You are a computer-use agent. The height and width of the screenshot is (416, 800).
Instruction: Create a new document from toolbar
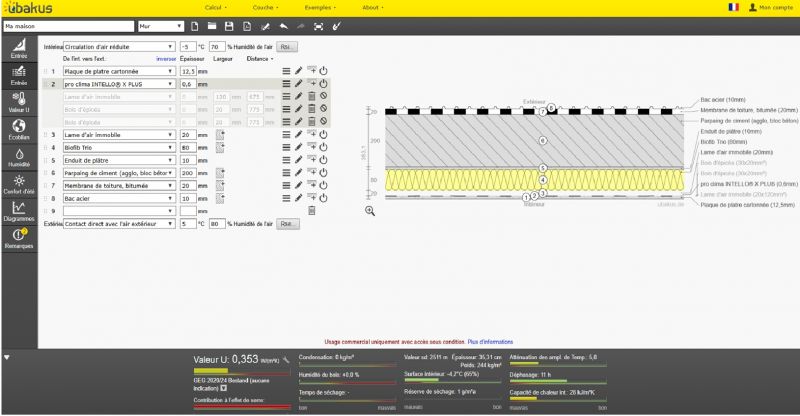point(194,26)
